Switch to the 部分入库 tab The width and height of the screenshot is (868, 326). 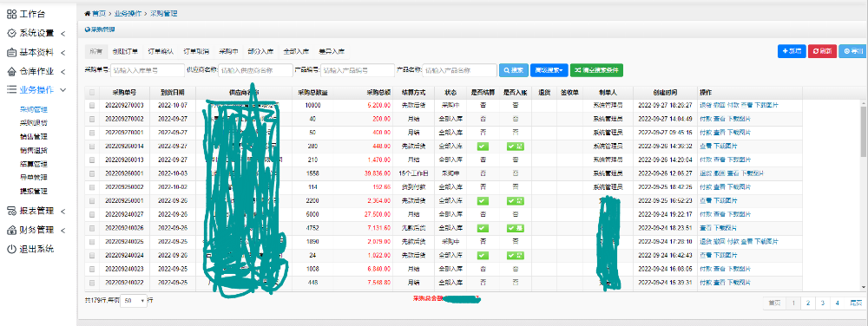(260, 51)
